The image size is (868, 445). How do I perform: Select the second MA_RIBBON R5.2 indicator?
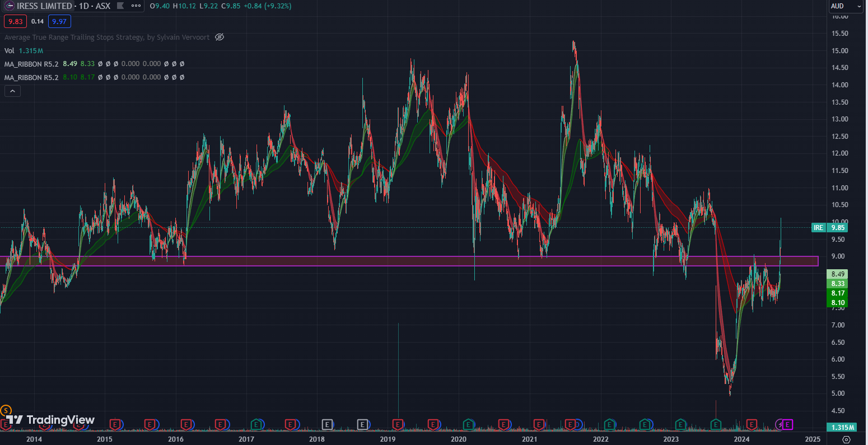[31, 77]
